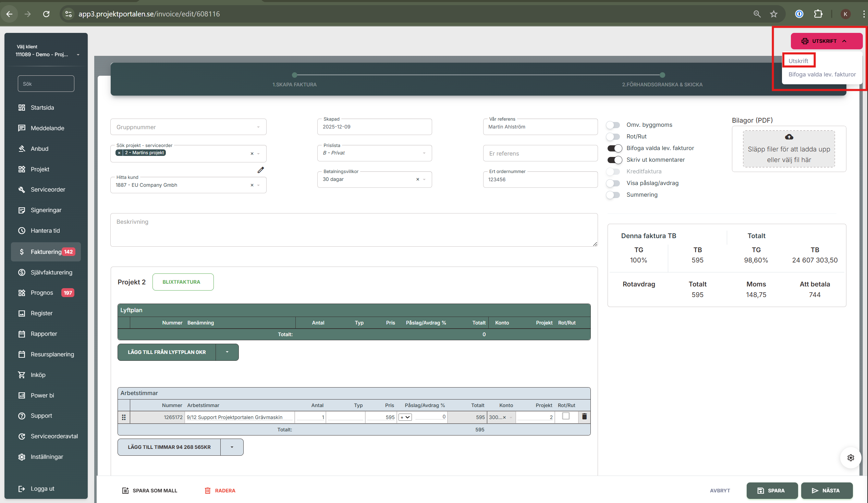Viewport: 868px width, 503px height.
Task: Grab the row drag handle icon
Action: tap(124, 417)
